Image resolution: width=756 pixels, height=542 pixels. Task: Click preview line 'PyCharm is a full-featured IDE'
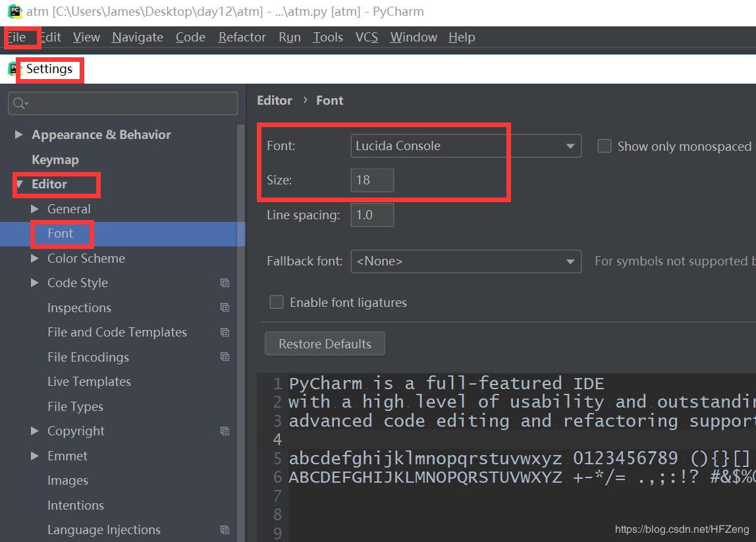[446, 383]
